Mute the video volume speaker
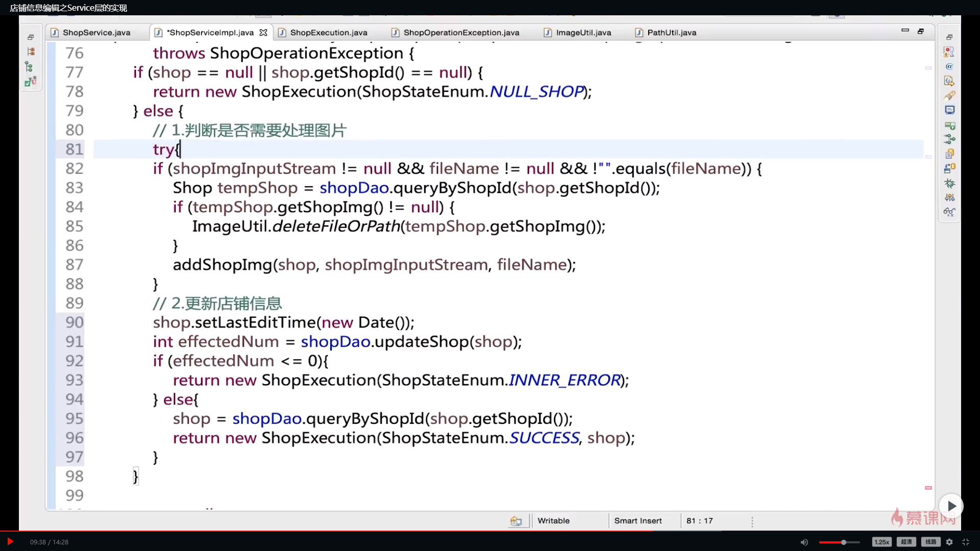Image resolution: width=980 pixels, height=551 pixels. 804,542
